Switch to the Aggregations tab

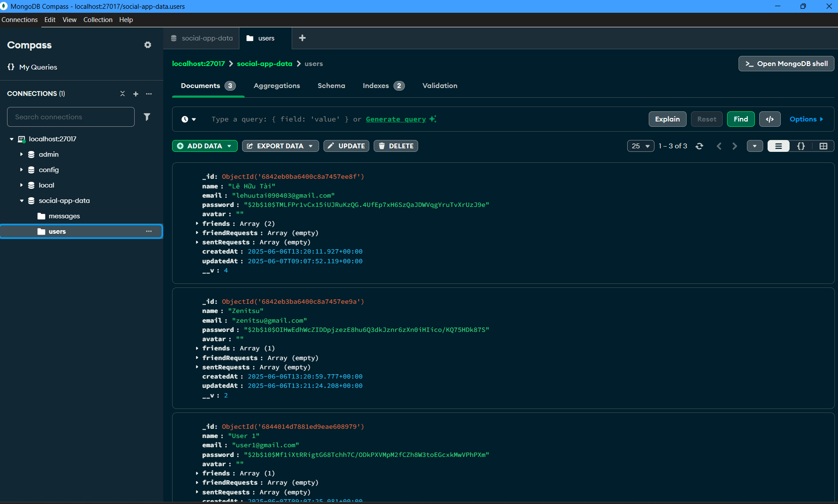click(x=277, y=86)
